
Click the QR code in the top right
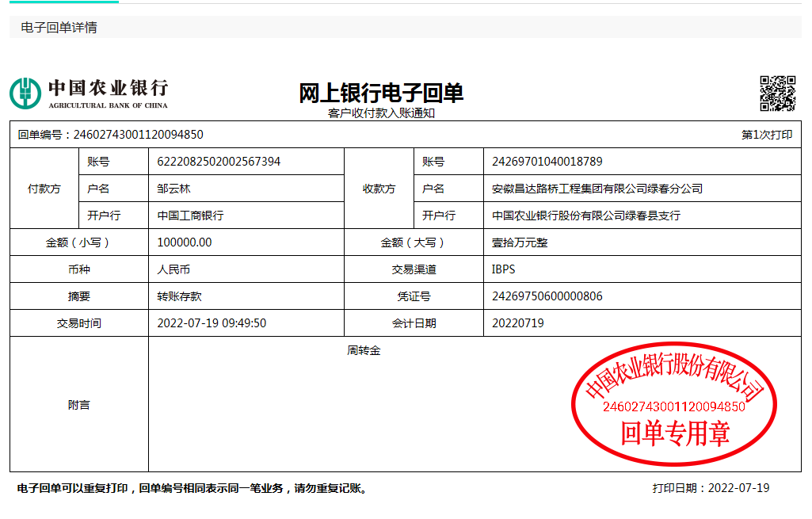pos(777,93)
